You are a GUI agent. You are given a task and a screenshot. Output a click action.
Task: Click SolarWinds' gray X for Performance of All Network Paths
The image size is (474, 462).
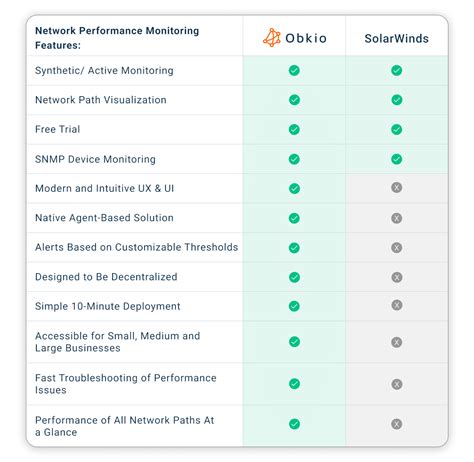pos(397,424)
